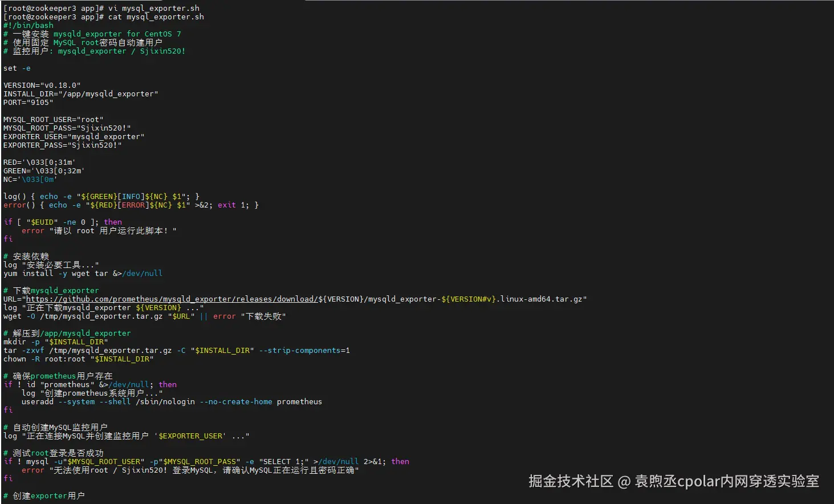The height and width of the screenshot is (504, 834).
Task: Click the 'set -e' line
Action: [17, 68]
